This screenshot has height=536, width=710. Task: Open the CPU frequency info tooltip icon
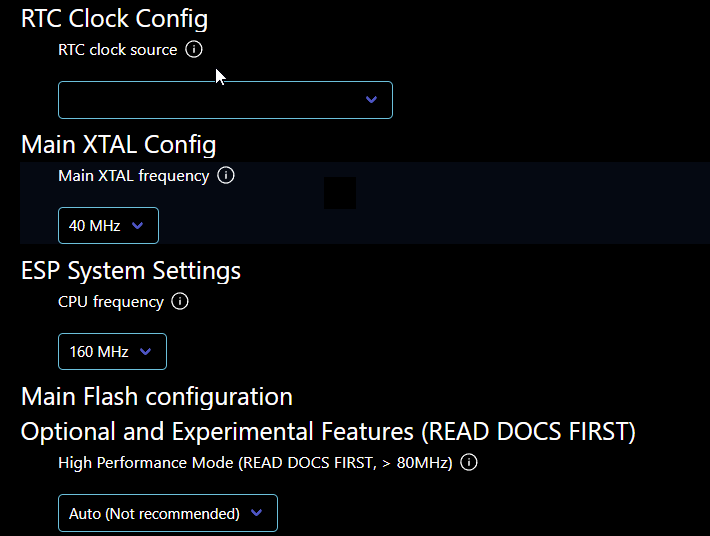[180, 301]
